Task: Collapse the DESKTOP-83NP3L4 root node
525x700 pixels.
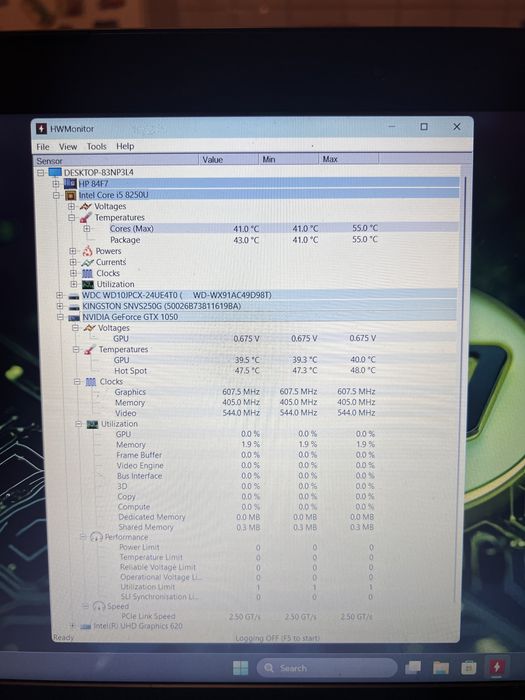Action: (41, 172)
